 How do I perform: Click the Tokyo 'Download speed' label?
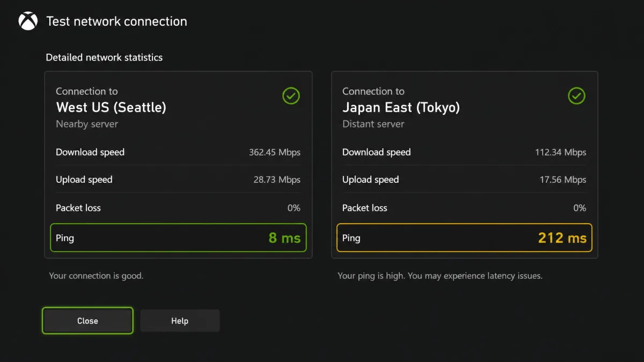(x=377, y=152)
